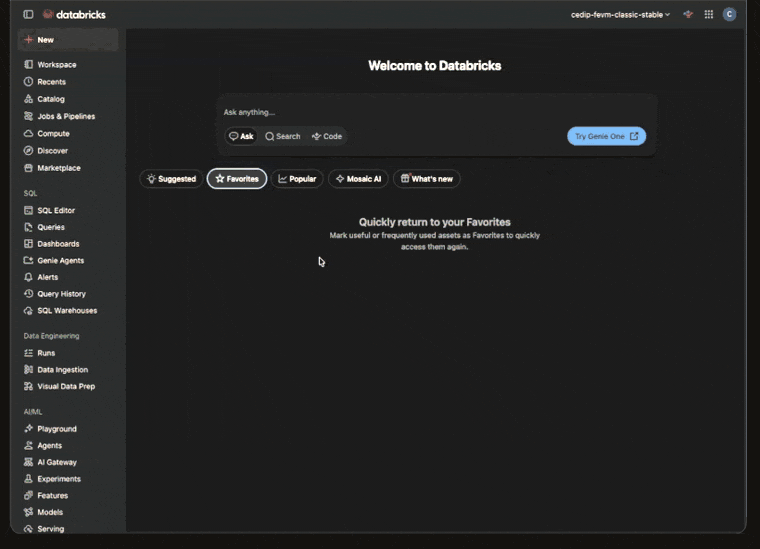Viewport: 760px width, 549px height.
Task: Click the SQL section header
Action: (x=30, y=193)
